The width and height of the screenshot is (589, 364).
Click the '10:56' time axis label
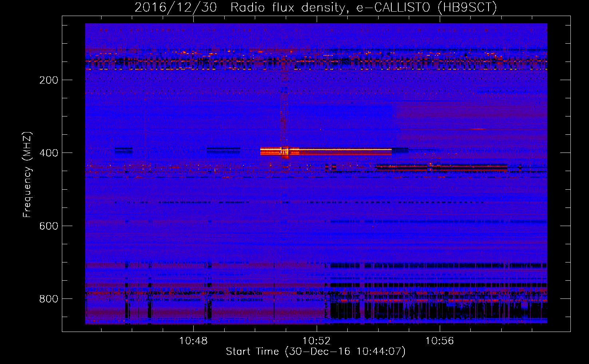[440, 341]
